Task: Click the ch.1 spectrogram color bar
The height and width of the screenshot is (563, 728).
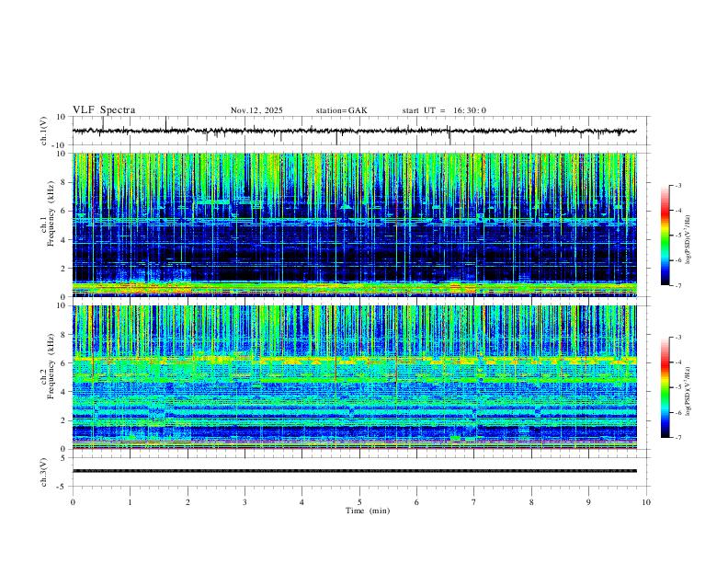Action: (x=665, y=236)
